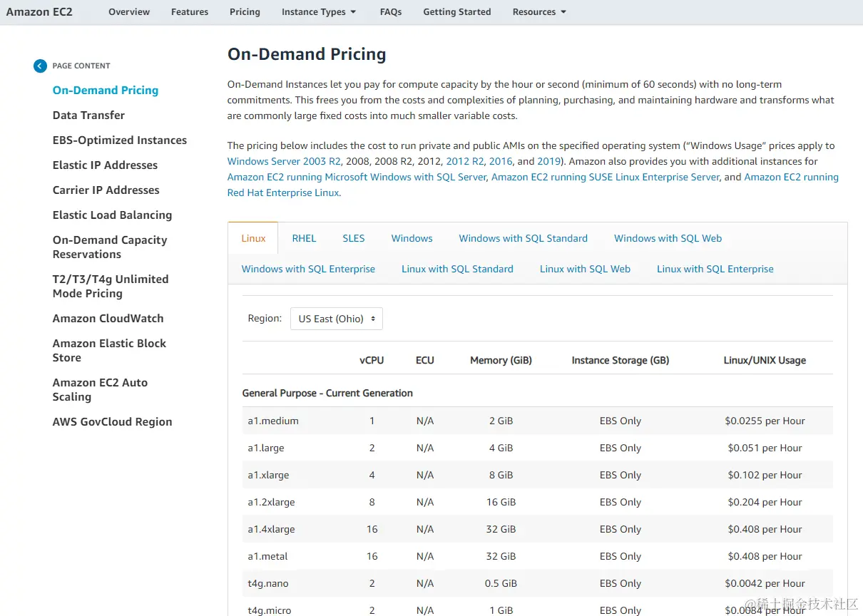This screenshot has width=863, height=616.
Task: Click the 0.5 GiB memory value
Action: click(x=501, y=583)
